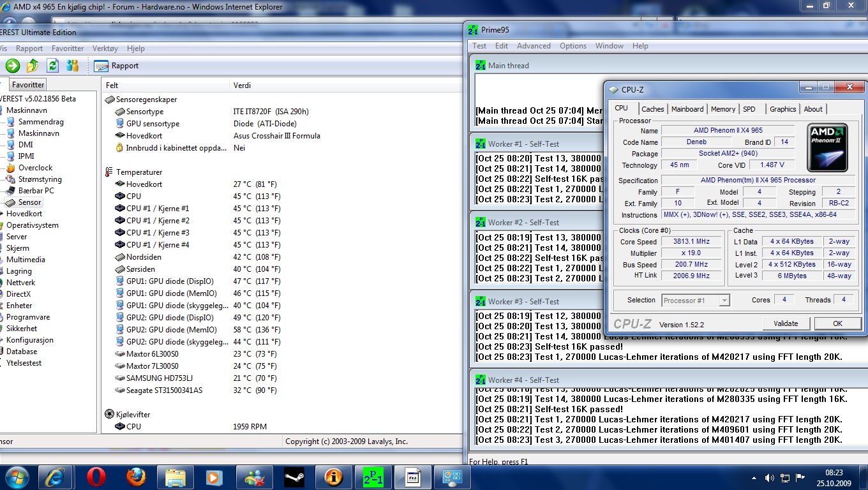868x490 pixels.
Task: Select Sammendrag in the EVEREST tree
Action: pos(41,122)
